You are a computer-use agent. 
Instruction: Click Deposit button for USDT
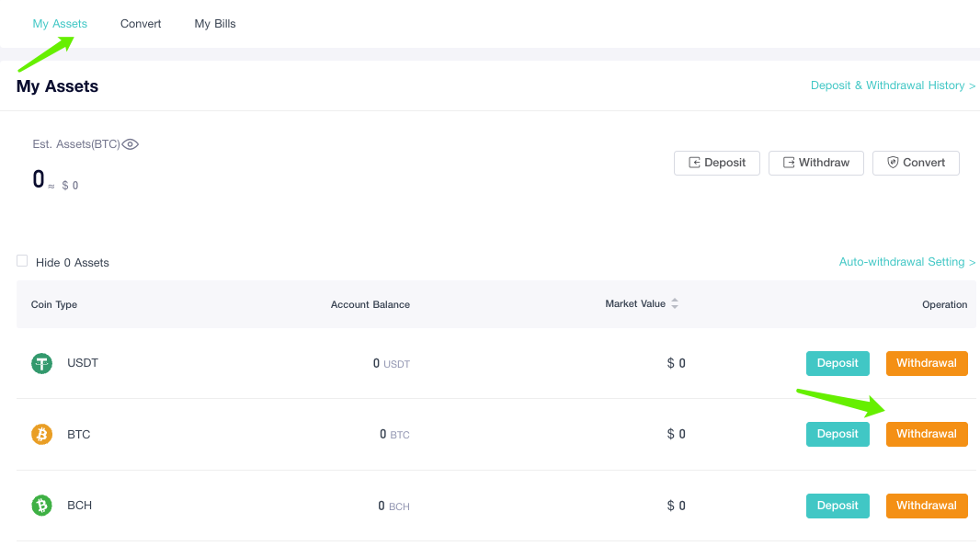point(838,363)
